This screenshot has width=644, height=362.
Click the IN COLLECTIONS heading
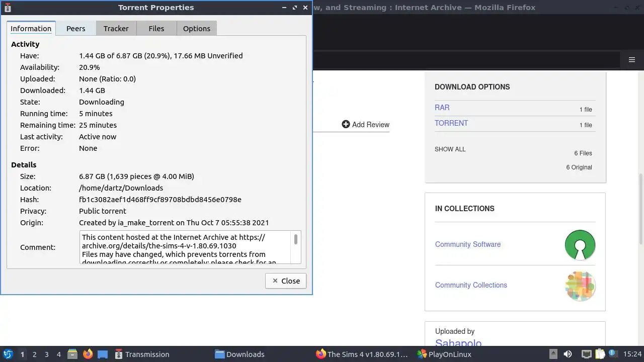tap(465, 209)
